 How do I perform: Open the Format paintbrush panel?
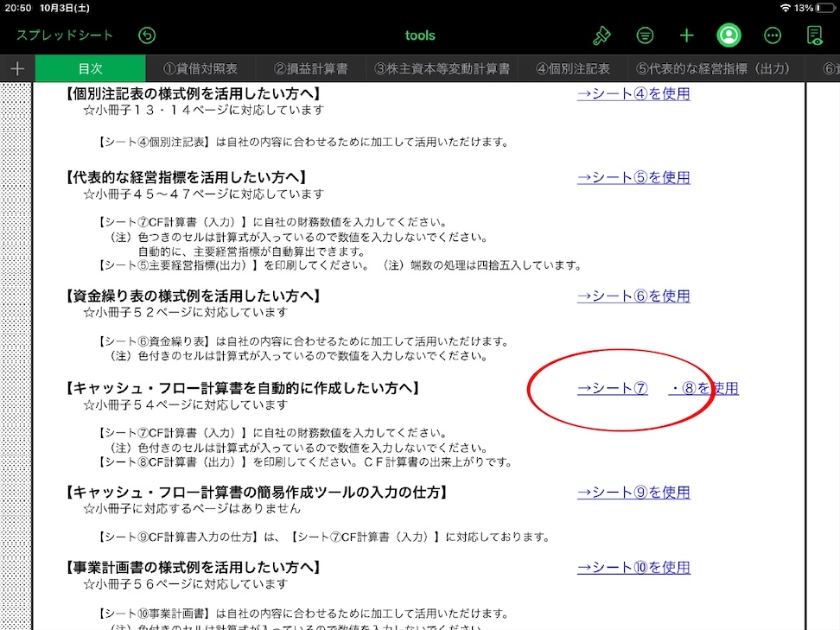click(601, 35)
